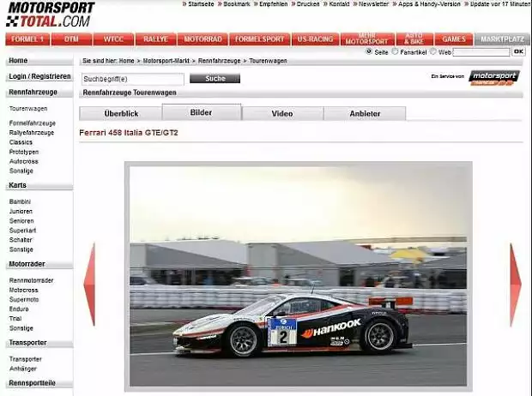Focus the top-right site search field

pyautogui.click(x=481, y=52)
